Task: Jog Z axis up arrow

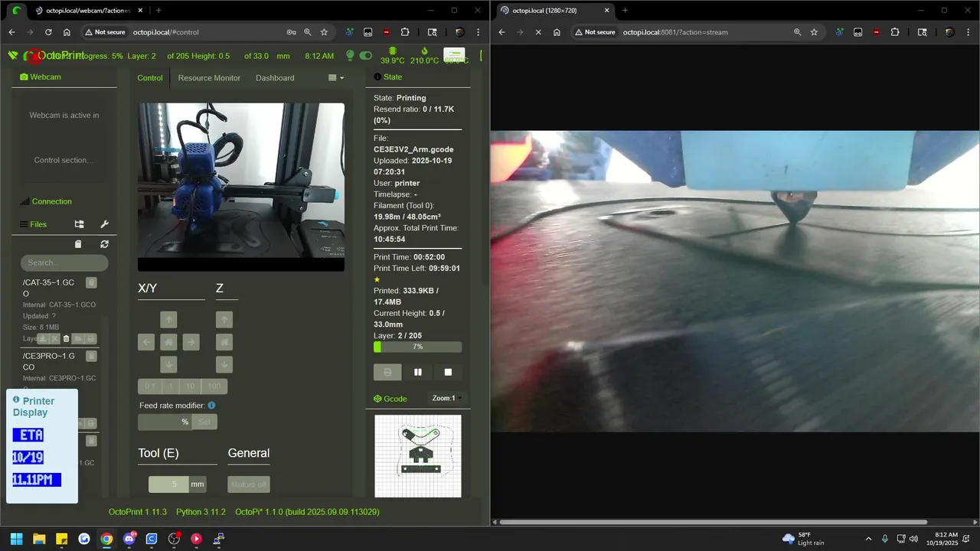Action: 224,320
